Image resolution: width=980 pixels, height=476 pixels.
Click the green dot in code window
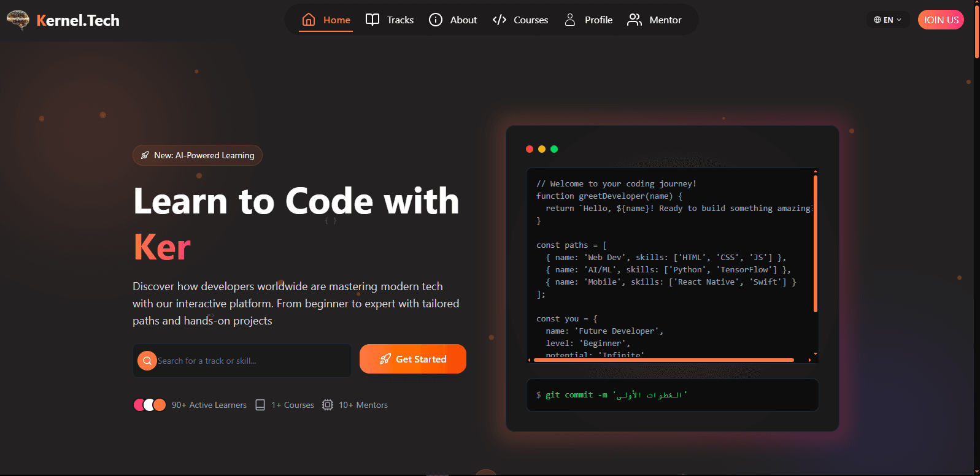(x=554, y=149)
